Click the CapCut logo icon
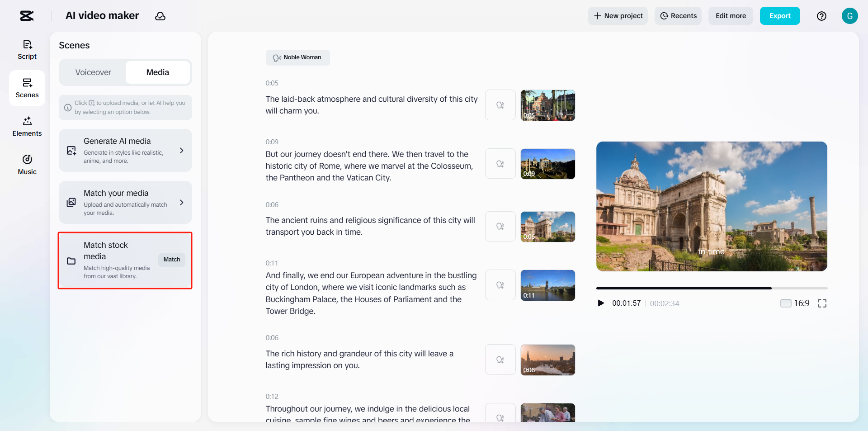 pyautogui.click(x=27, y=16)
